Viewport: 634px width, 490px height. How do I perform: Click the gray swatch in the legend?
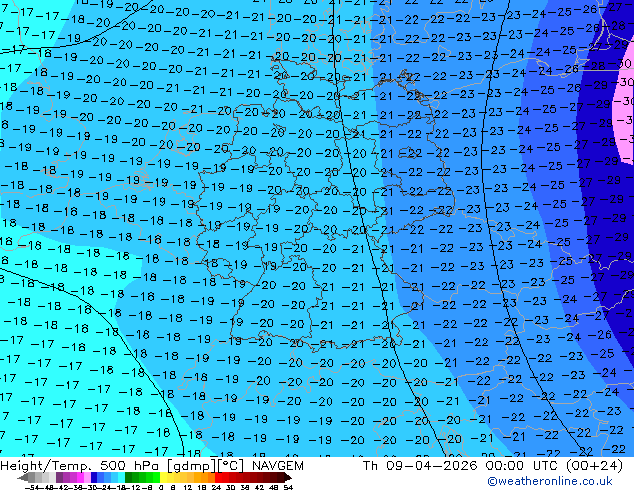pyautogui.click(x=32, y=477)
